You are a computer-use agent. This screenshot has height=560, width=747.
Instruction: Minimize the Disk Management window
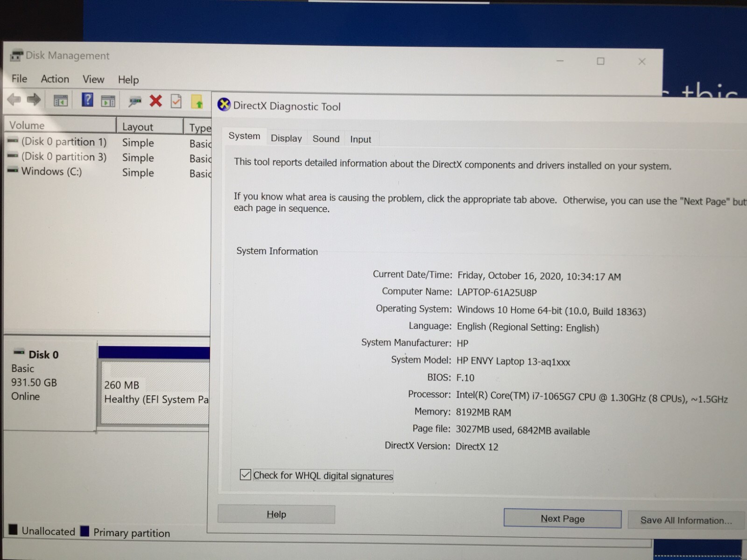560,61
